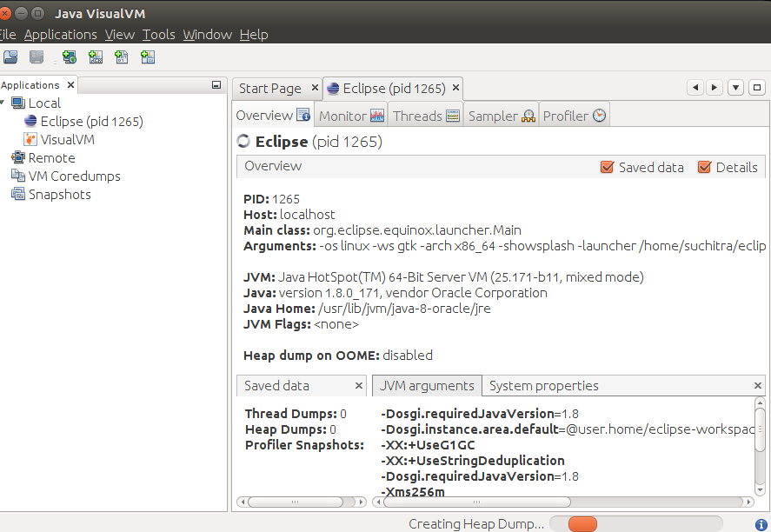771x532 pixels.
Task: Click the JVM arguments vertical scrollbar
Action: pos(760,446)
